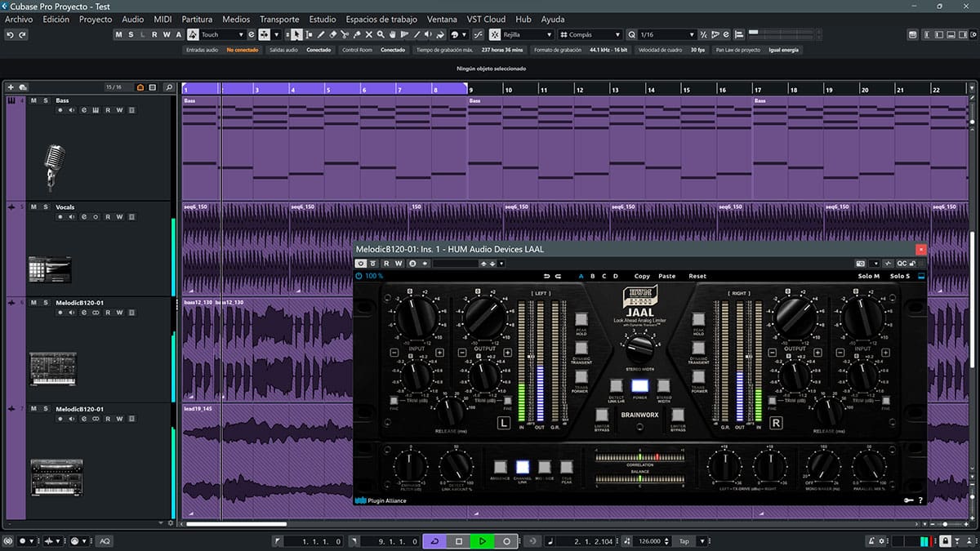The image size is (980, 551).
Task: Toggle left LIMITER BYPASS button
Action: [602, 415]
